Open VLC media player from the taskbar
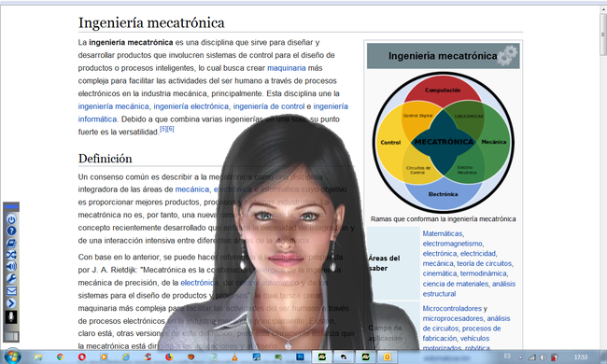The width and height of the screenshot is (607, 364). (x=235, y=357)
